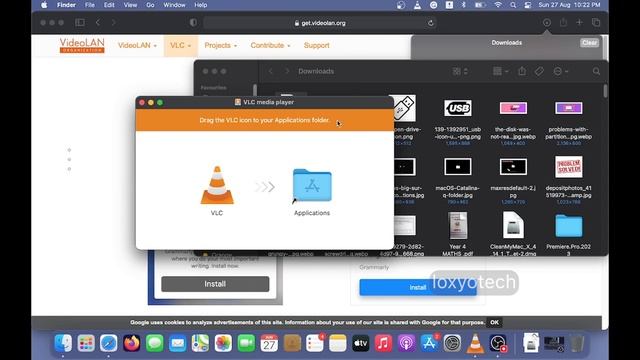Open Launchpad from the Dock
Viewport: 640px width, 360px height.
(86, 343)
